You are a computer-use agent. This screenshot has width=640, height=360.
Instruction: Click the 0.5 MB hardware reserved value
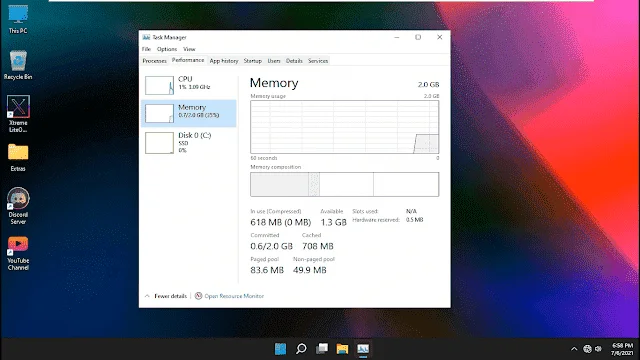coord(414,220)
